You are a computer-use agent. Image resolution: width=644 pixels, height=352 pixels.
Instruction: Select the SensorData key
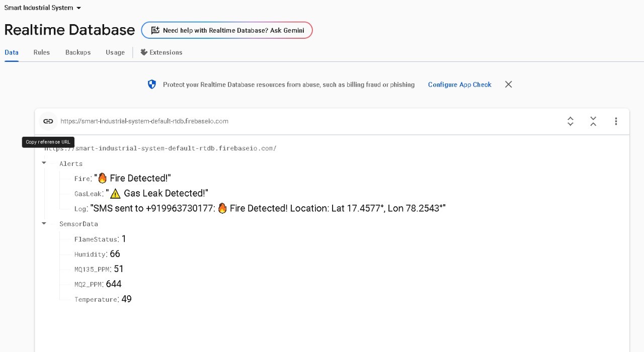coord(78,224)
